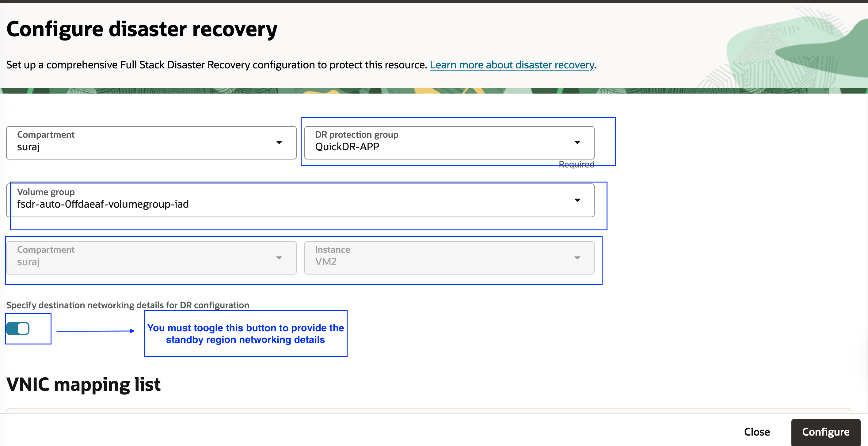Click the Required hint under DR protection group
Viewport: 868px width, 446px height.
pyautogui.click(x=576, y=164)
